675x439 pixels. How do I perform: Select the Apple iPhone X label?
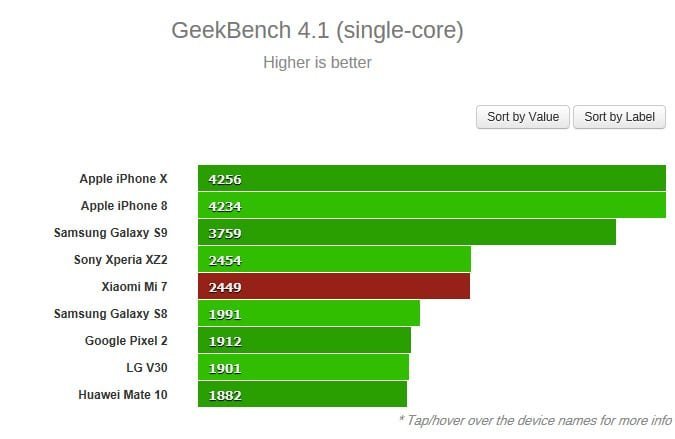[124, 179]
